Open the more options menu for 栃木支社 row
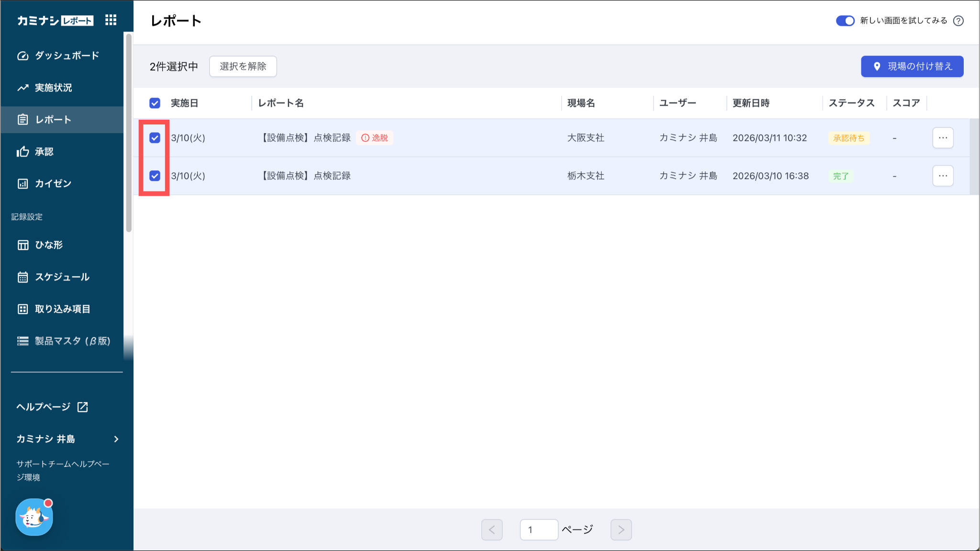980x551 pixels. click(x=943, y=176)
